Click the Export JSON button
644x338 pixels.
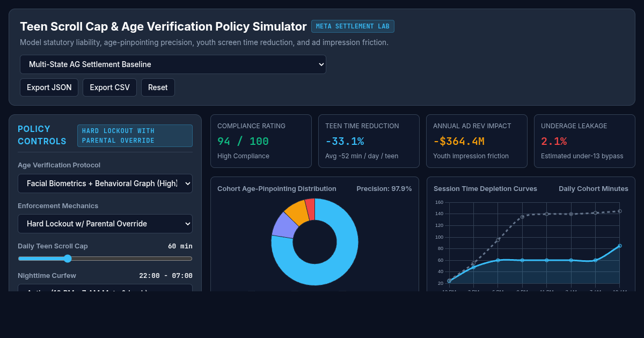49,87
